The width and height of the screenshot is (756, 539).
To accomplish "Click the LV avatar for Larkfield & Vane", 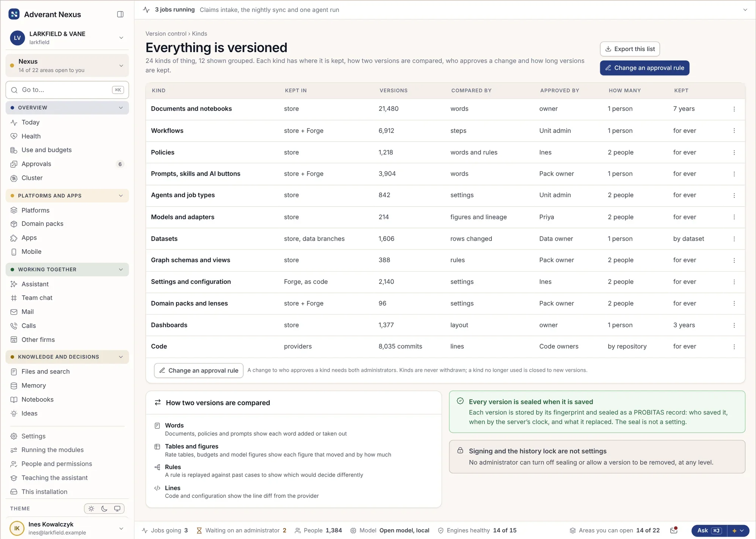I will click(x=17, y=38).
